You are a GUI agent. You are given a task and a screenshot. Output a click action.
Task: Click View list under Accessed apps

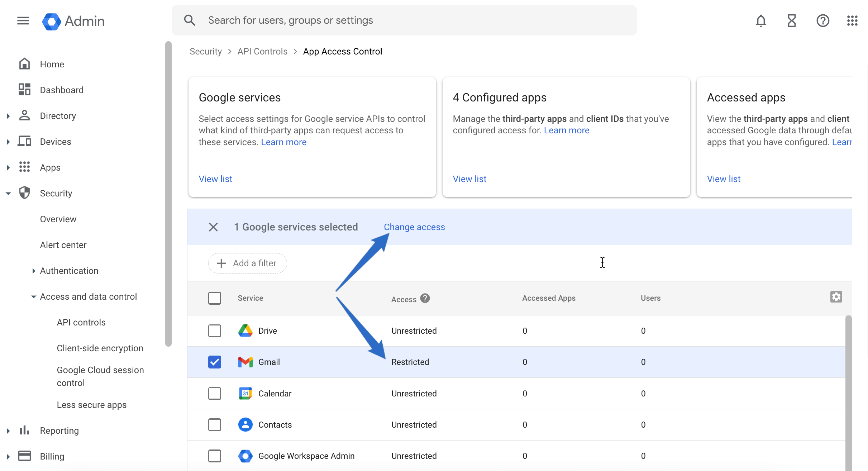tap(724, 179)
